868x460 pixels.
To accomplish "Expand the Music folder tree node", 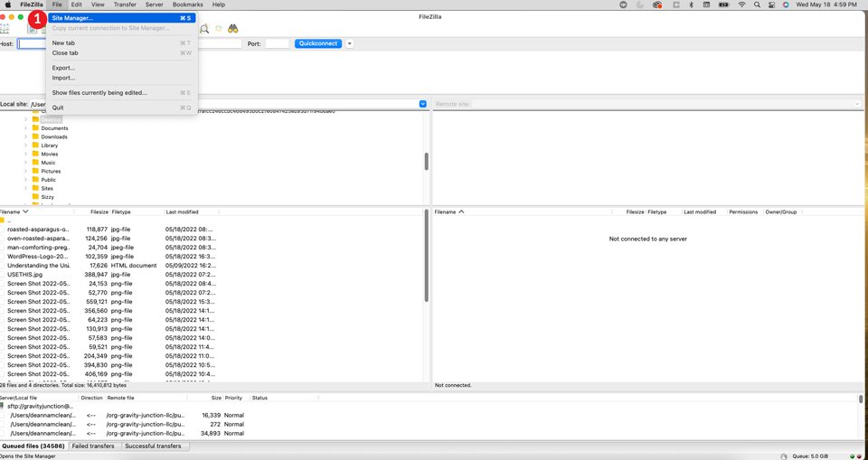I will (25, 163).
